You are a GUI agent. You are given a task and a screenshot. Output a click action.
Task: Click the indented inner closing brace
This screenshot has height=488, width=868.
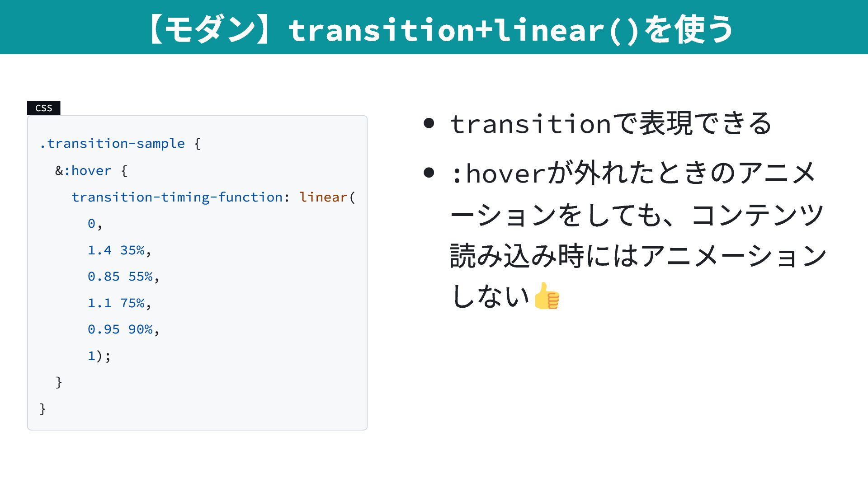click(x=58, y=382)
